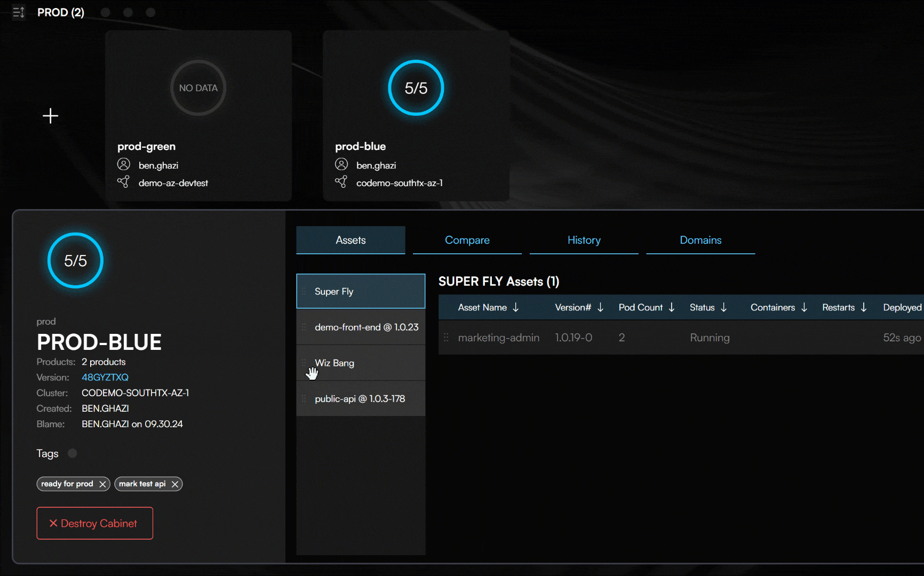Click the PROD (2) group title
Screen dimensions: 924x576
61,12
